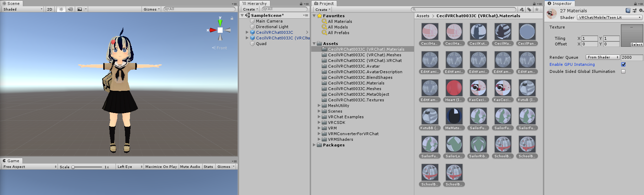
Task: Open Shaded draw mode dropdown
Action: point(23,9)
